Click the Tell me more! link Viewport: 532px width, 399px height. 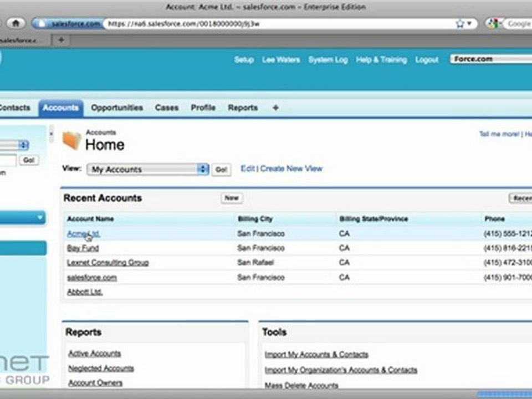499,134
